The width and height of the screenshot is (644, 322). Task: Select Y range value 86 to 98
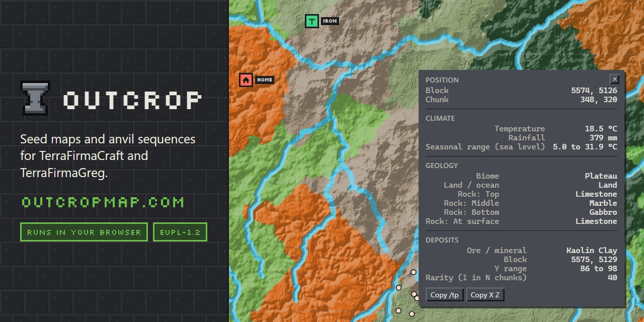tap(599, 269)
